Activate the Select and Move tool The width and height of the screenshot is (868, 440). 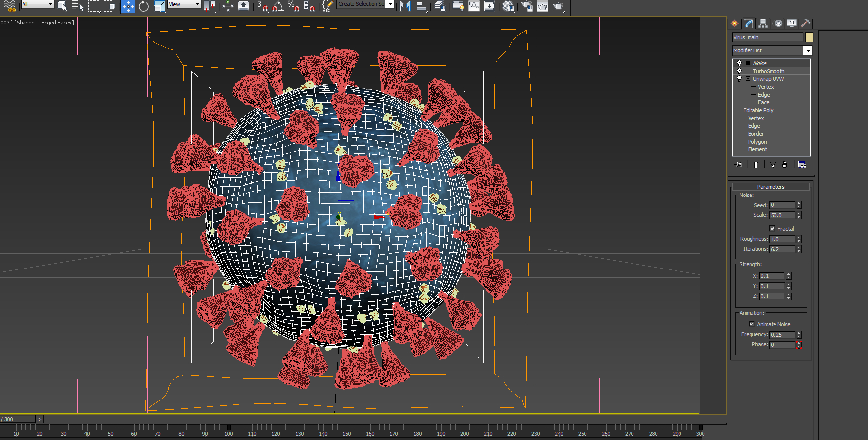[x=128, y=6]
